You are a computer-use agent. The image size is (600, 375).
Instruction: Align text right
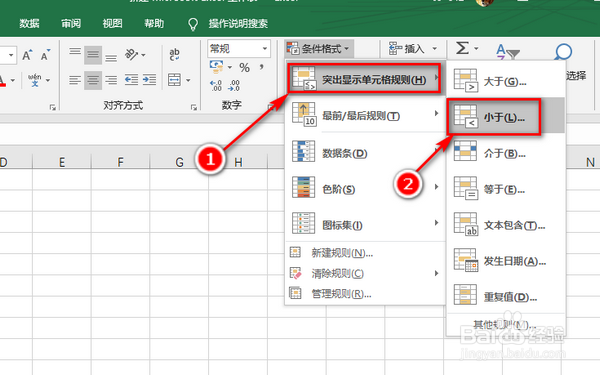(111, 80)
